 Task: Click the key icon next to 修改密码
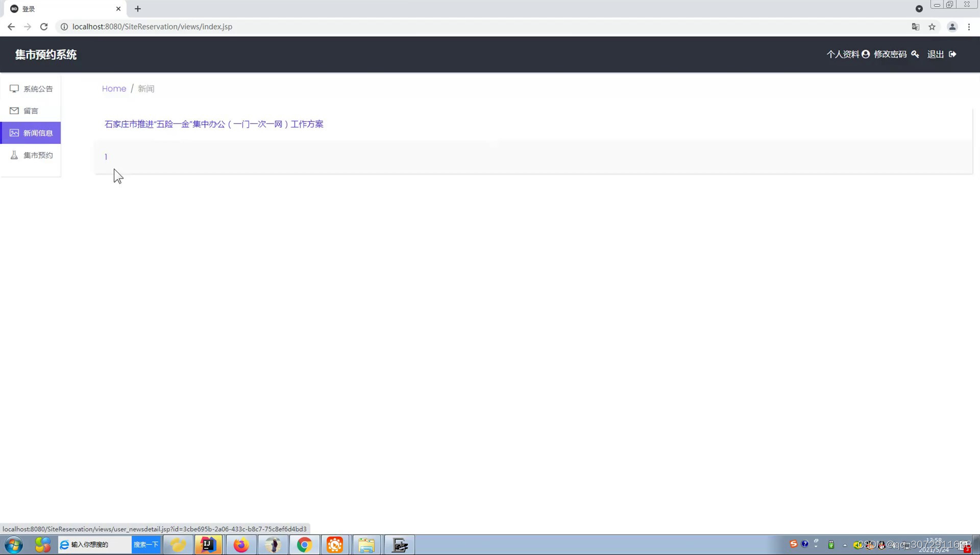tap(915, 54)
